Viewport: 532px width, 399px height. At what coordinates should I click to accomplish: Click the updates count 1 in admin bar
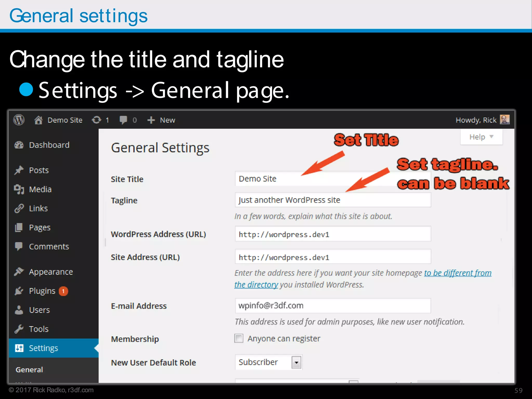pyautogui.click(x=107, y=120)
